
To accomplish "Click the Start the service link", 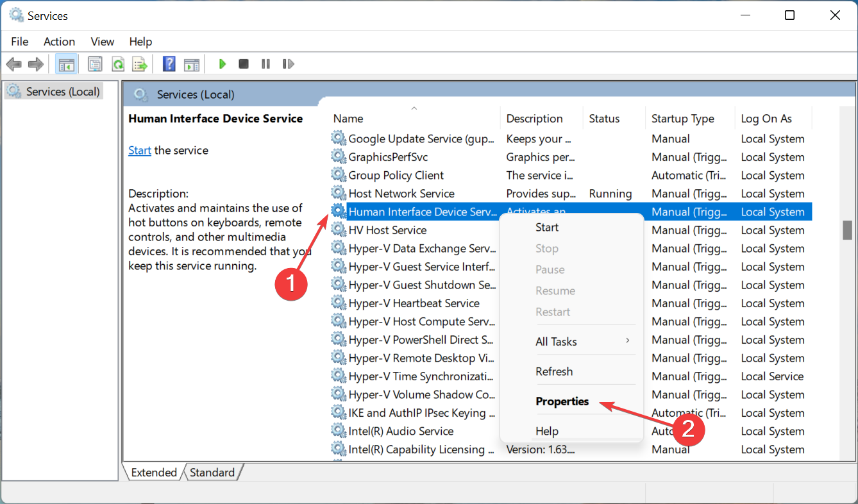I will coord(140,150).
